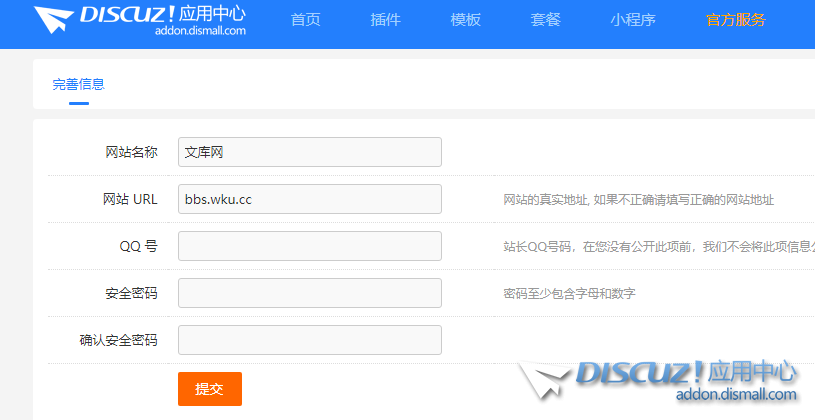
Task: Go to the 插件 section
Action: 385,20
